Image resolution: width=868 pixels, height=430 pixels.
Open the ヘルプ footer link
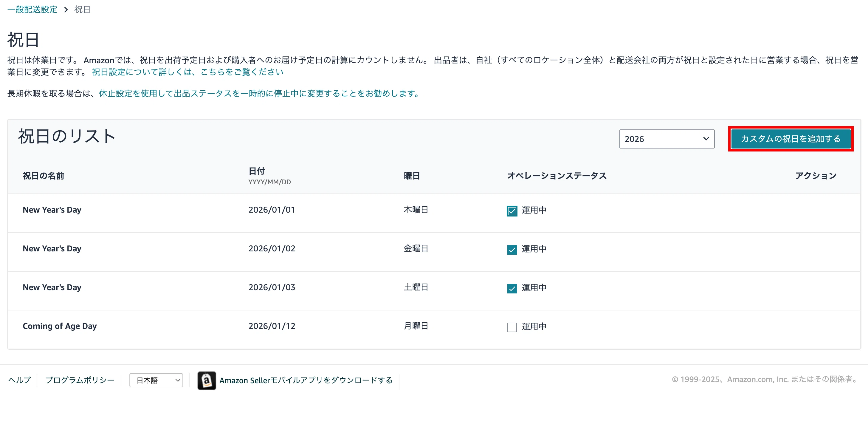click(19, 380)
